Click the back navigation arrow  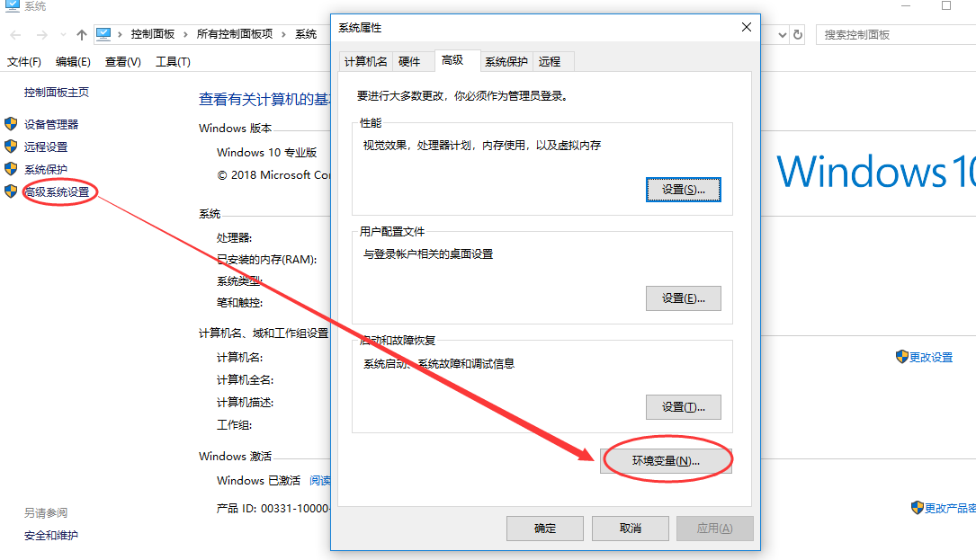16,35
